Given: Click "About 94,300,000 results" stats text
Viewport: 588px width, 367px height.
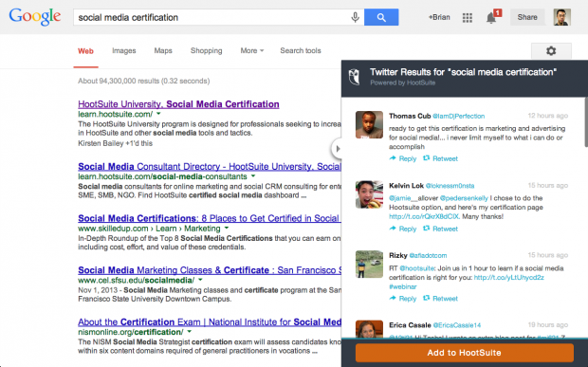Looking at the screenshot, I should coord(143,81).
